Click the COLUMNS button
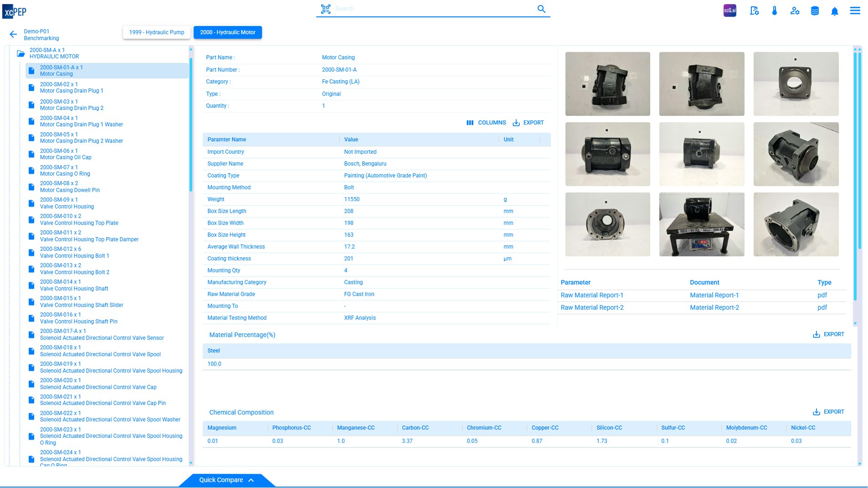868x488 pixels. point(486,123)
